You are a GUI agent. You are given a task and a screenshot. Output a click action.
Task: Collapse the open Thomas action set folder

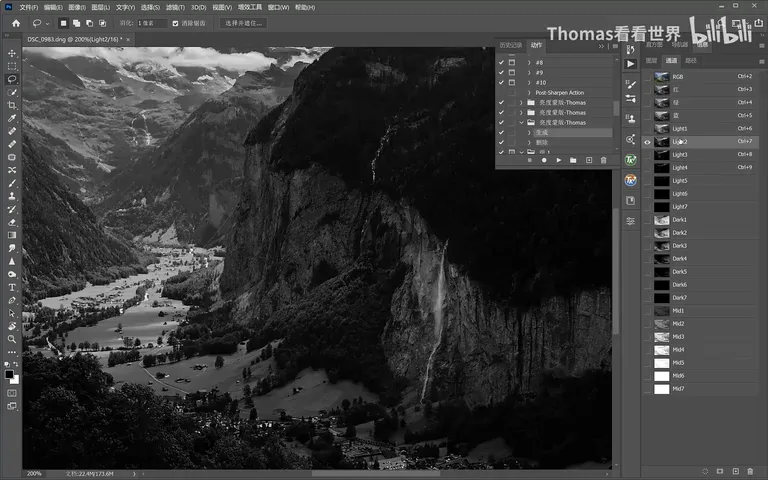pos(521,122)
